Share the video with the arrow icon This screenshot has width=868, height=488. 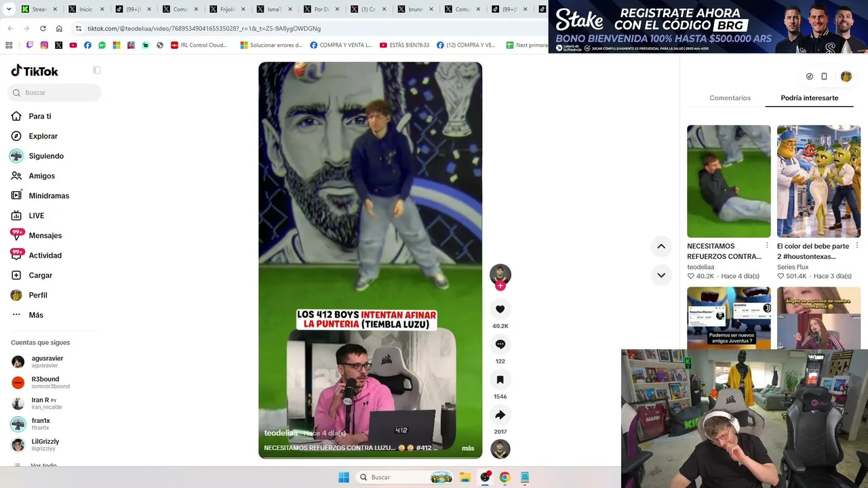500,415
